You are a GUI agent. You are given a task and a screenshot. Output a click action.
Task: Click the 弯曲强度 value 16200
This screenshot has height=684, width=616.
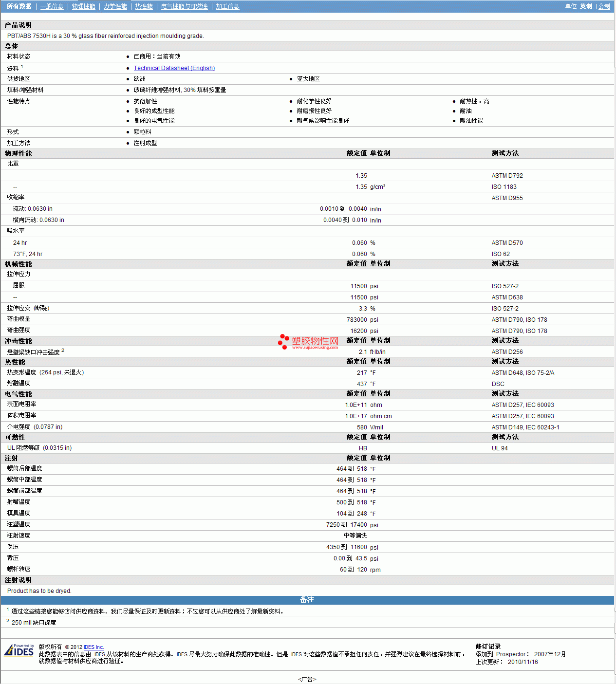pos(359,331)
